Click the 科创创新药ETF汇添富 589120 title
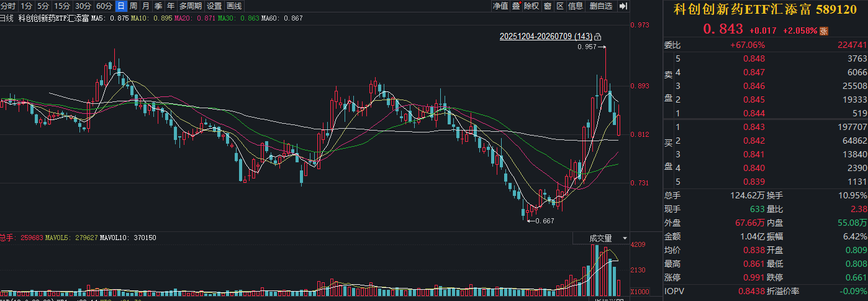 tap(765, 10)
